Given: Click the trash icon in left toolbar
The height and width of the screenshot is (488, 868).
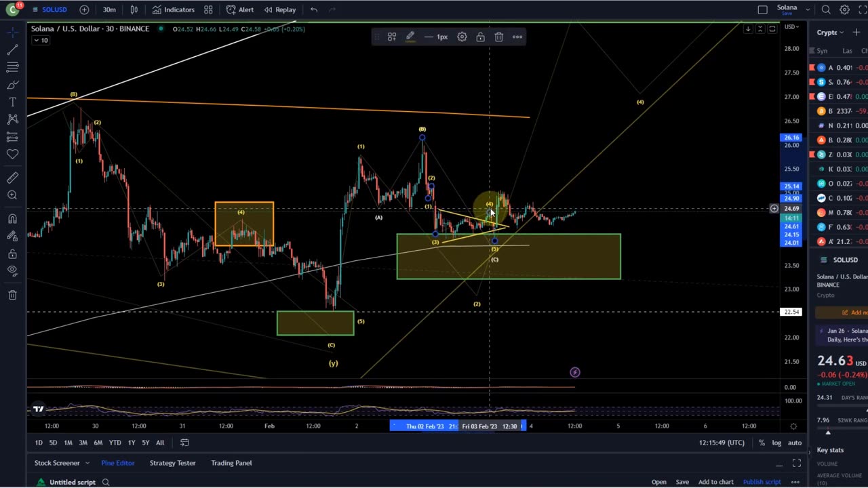Looking at the screenshot, I should click(12, 295).
